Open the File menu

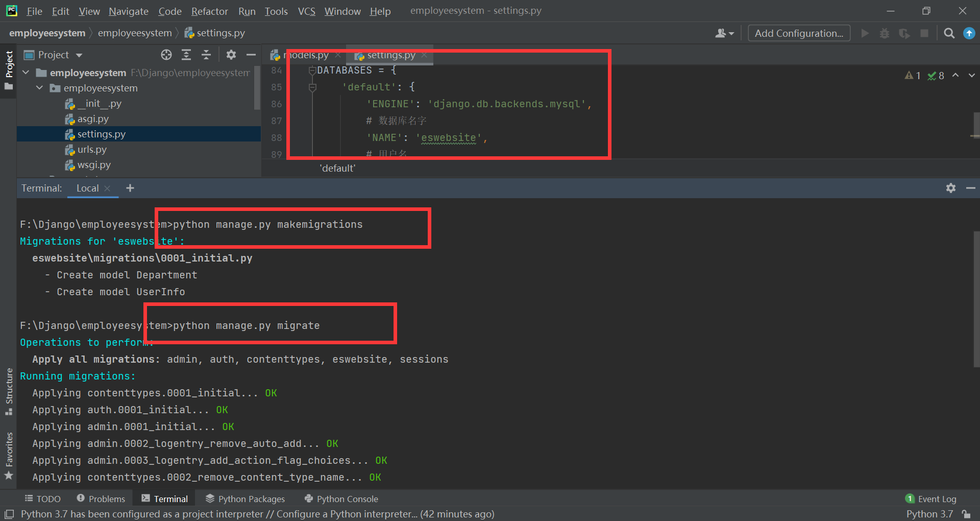pos(34,11)
